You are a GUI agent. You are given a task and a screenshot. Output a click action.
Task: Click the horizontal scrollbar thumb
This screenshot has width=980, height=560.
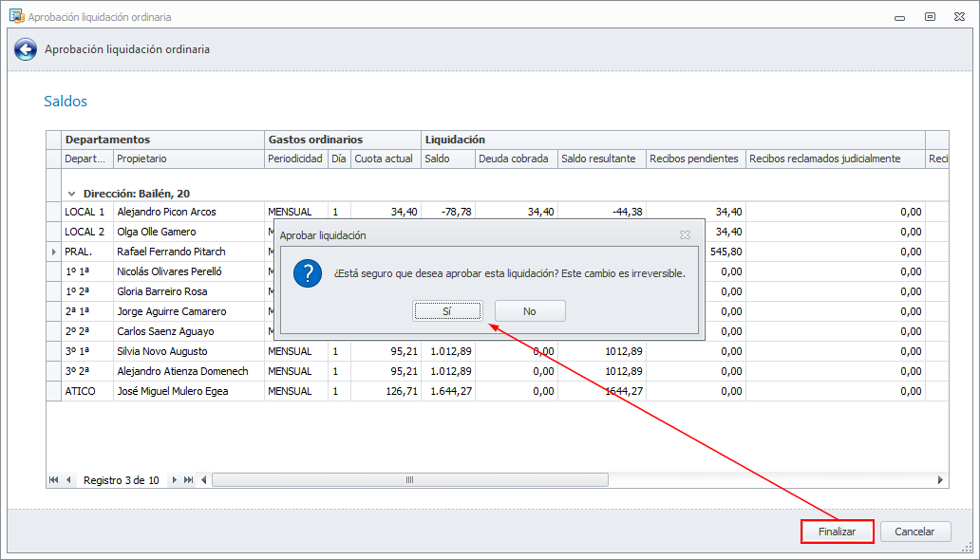pyautogui.click(x=409, y=480)
